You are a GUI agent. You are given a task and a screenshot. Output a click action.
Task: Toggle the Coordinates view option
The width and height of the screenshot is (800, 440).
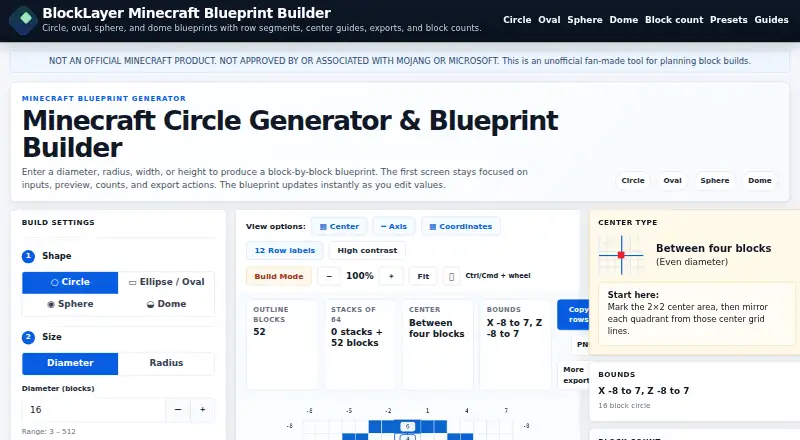pyautogui.click(x=461, y=227)
